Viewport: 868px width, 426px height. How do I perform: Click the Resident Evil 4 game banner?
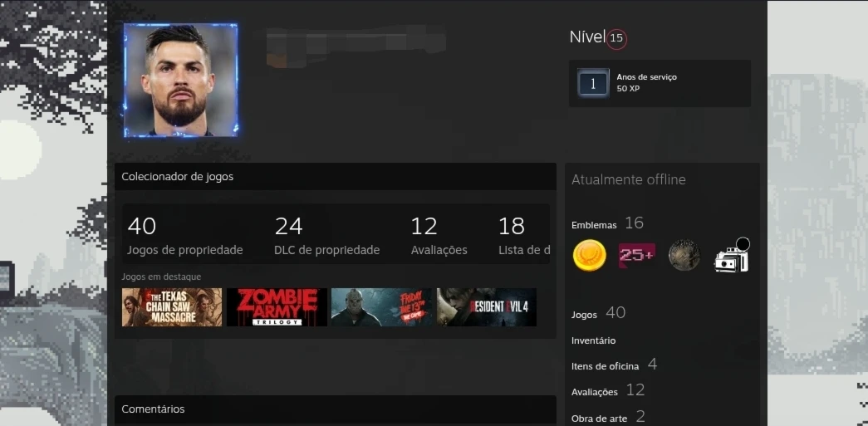(x=487, y=307)
